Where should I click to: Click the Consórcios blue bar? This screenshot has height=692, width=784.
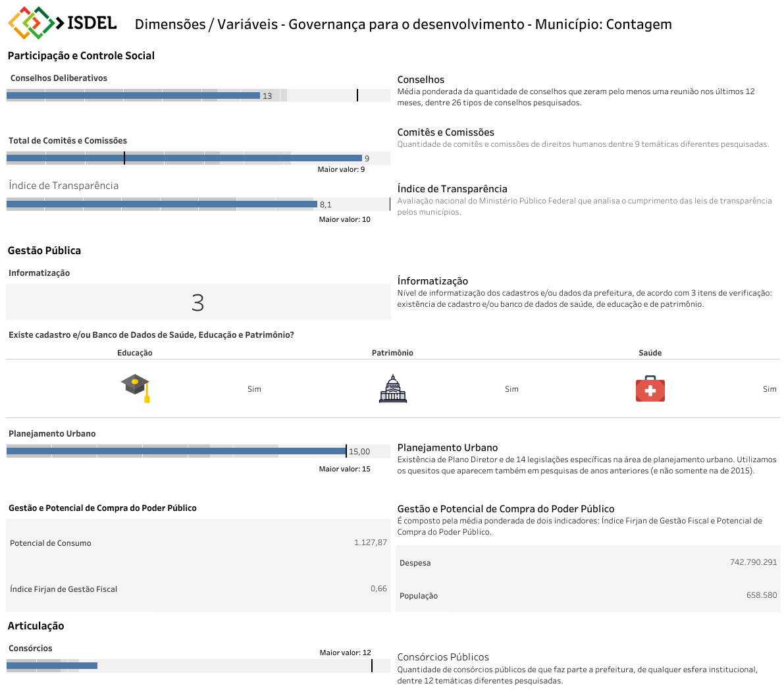pos(52,666)
